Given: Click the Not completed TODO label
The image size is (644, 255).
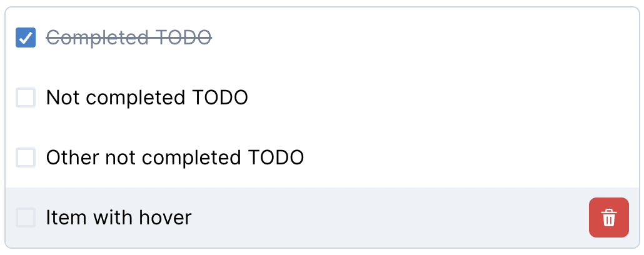Looking at the screenshot, I should [147, 98].
